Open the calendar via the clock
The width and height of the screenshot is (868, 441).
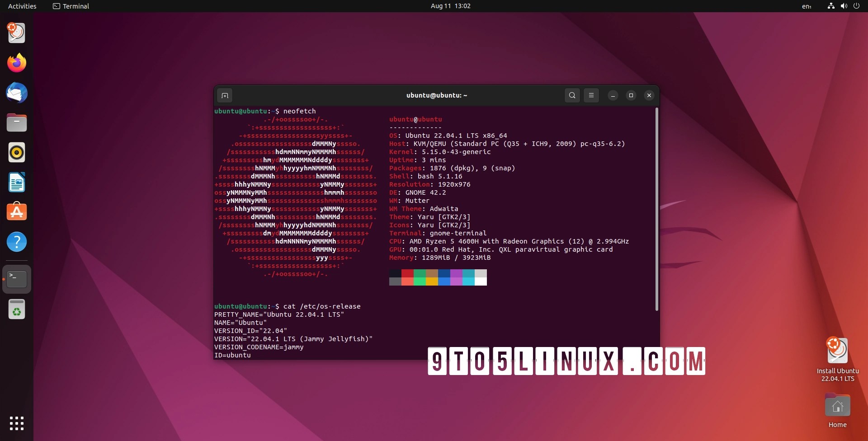click(x=450, y=6)
